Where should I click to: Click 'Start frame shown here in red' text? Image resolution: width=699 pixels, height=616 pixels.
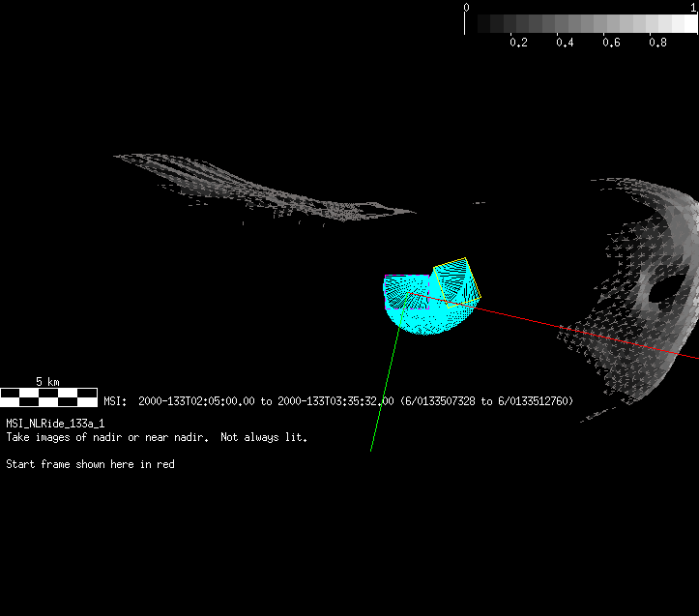(90, 464)
